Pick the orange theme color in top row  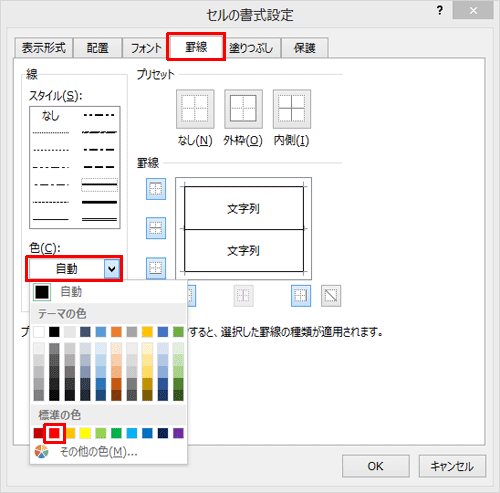[116, 332]
